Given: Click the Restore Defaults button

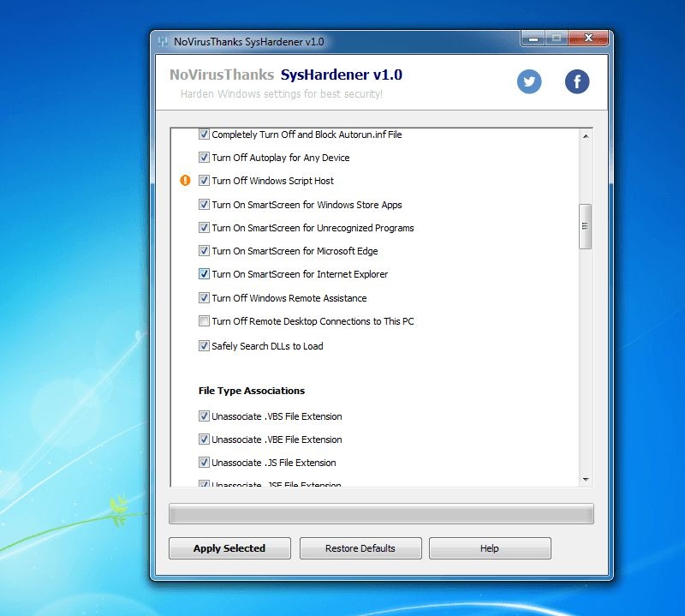Looking at the screenshot, I should (360, 548).
